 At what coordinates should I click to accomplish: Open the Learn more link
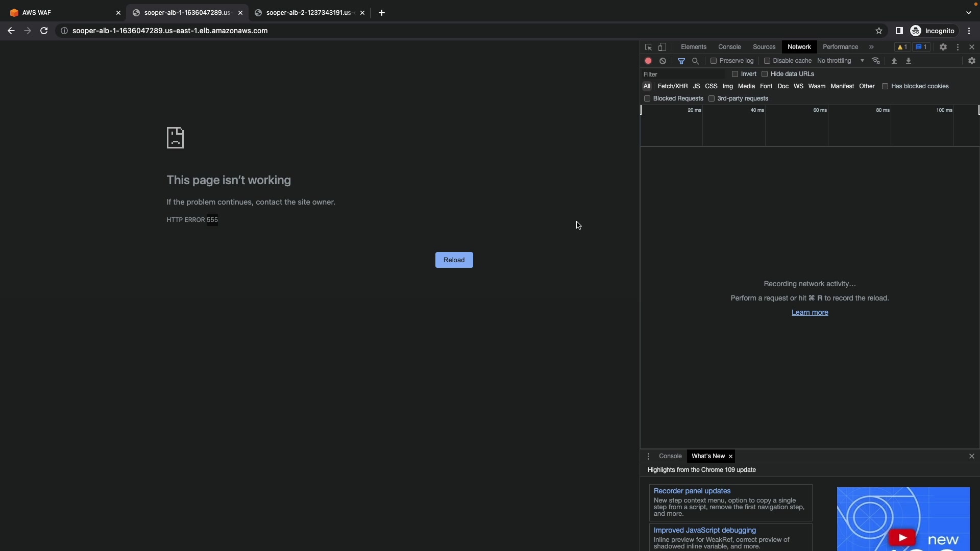pyautogui.click(x=810, y=312)
